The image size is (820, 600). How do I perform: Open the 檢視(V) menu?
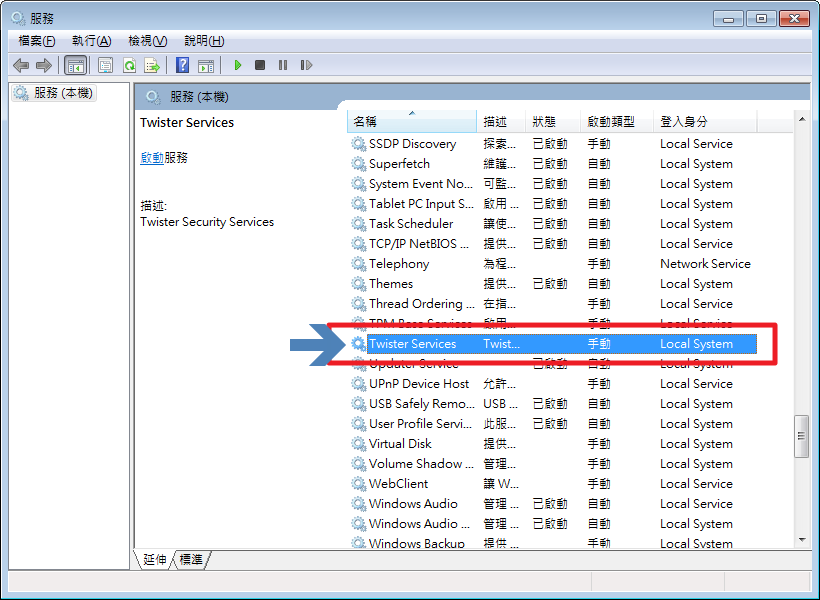click(147, 41)
